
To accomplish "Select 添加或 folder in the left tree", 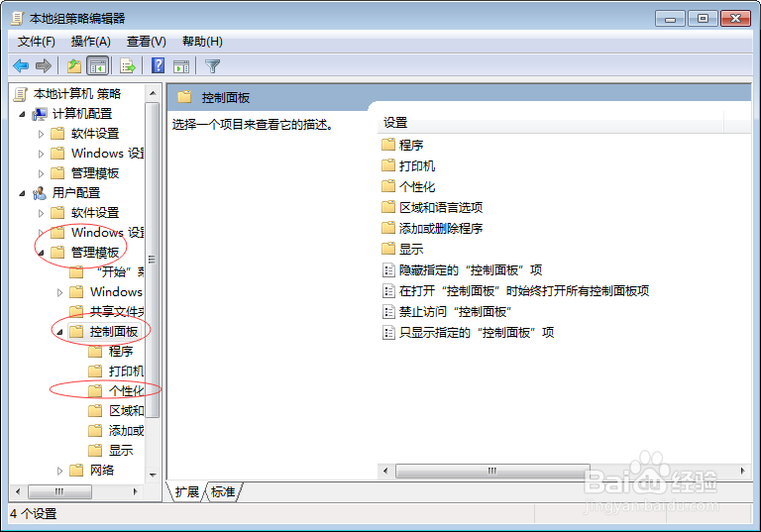I will pyautogui.click(x=126, y=431).
